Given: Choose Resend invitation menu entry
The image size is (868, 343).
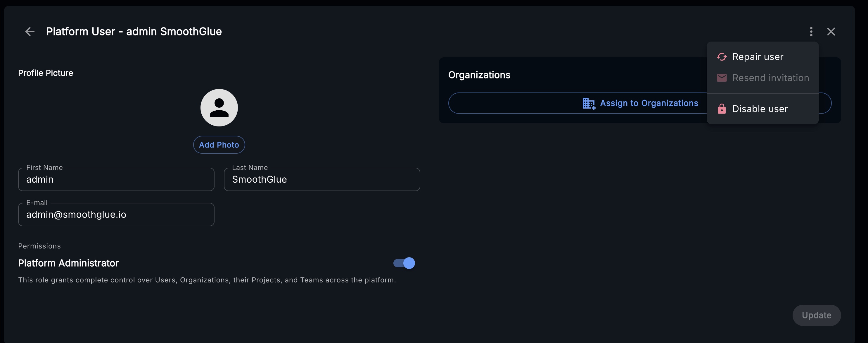Looking at the screenshot, I should (770, 78).
